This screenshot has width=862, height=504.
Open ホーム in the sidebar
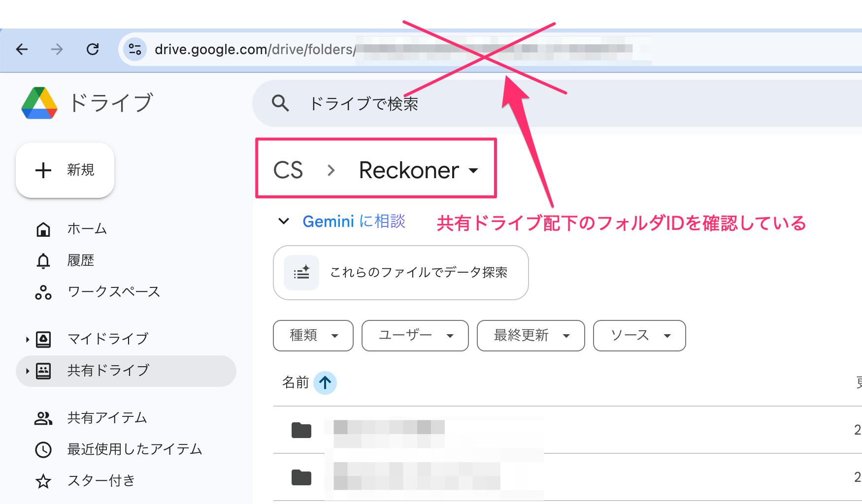(87, 229)
